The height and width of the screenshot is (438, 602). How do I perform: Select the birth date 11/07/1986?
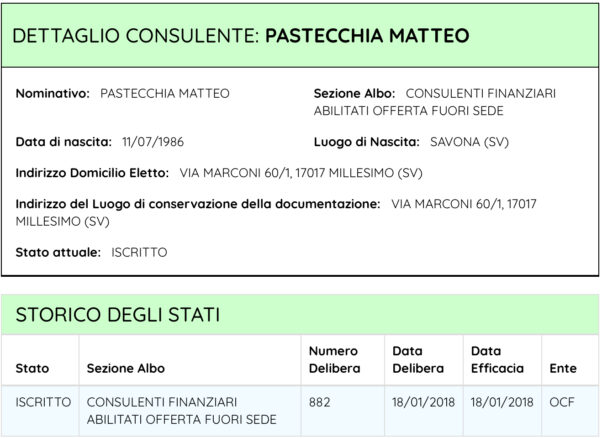point(153,142)
